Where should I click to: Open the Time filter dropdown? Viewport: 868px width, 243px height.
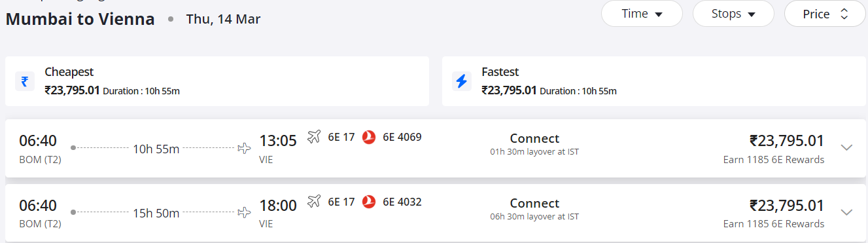point(642,14)
